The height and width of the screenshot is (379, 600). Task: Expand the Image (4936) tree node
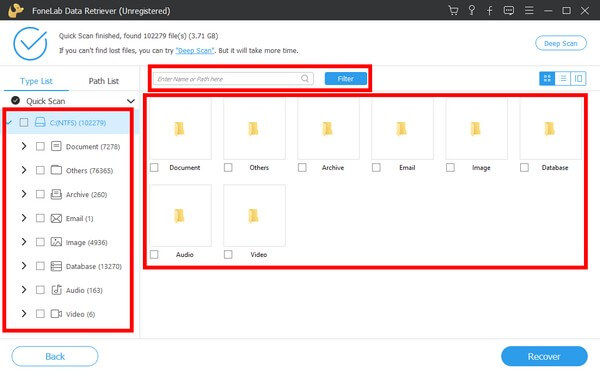[24, 242]
